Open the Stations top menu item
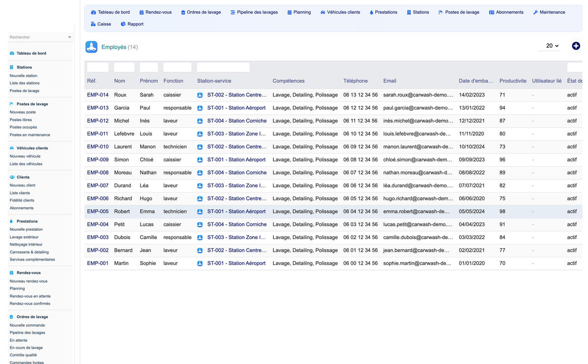Viewport: 588px width, 364px height. tap(417, 12)
